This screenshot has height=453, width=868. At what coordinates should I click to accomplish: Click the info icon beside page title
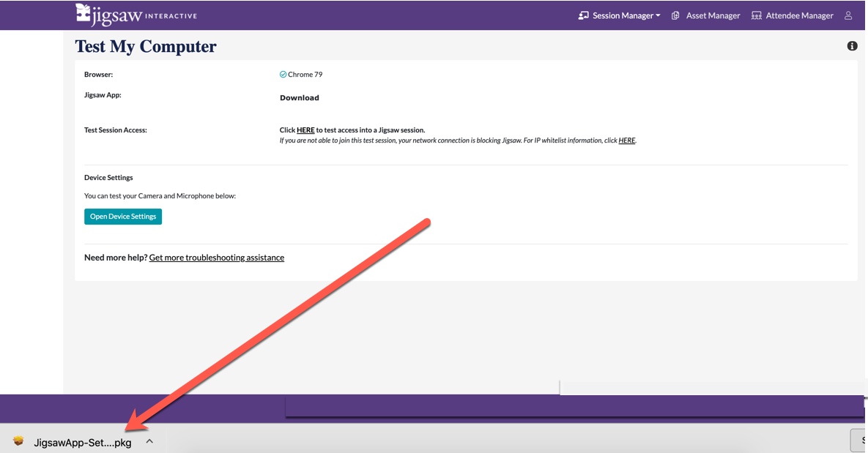click(852, 46)
